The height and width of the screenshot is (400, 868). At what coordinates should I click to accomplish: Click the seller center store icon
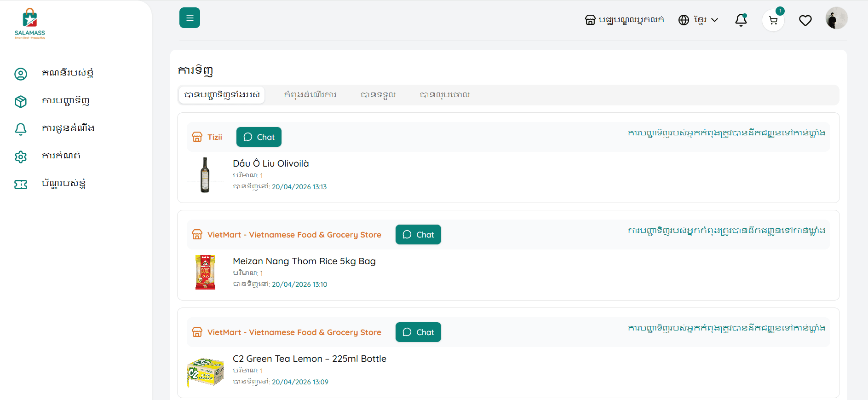590,20
